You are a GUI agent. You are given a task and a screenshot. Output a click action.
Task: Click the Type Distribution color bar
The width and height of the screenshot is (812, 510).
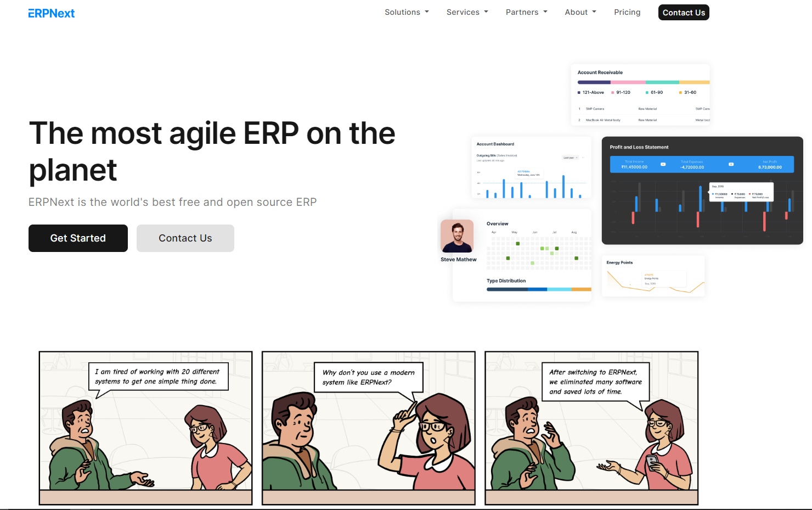click(x=539, y=289)
